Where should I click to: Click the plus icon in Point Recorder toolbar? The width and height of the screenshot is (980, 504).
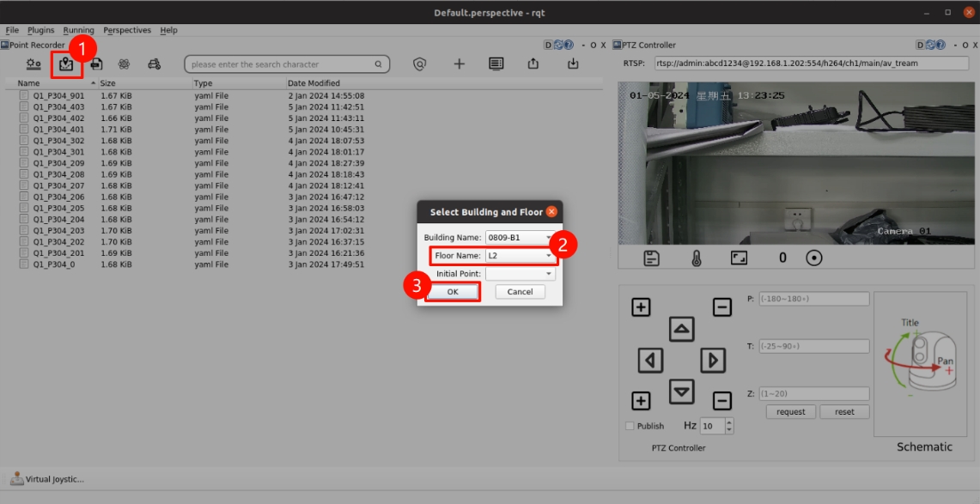point(459,64)
